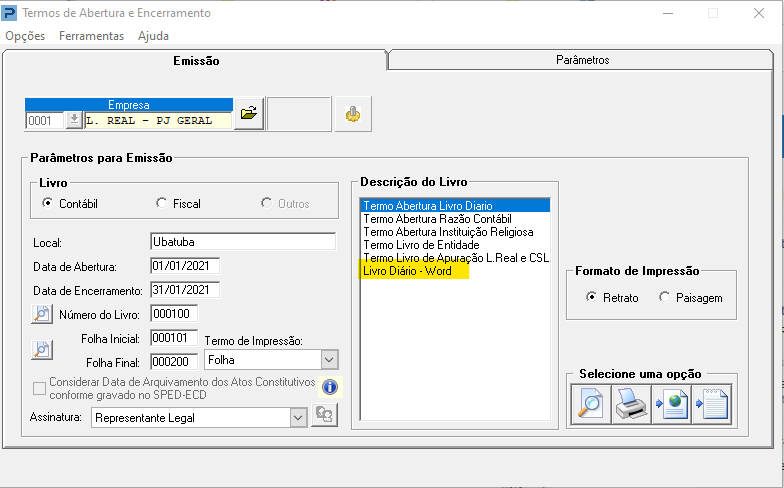Click the export-to-text document icon
Image resolution: width=784 pixels, height=488 pixels.
[712, 404]
